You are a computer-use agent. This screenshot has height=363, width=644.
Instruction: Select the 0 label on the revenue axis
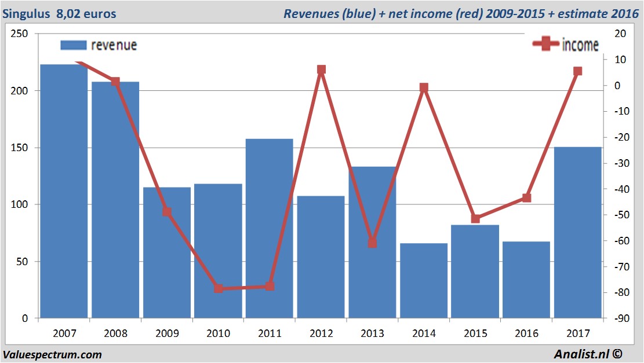pyautogui.click(x=25, y=318)
